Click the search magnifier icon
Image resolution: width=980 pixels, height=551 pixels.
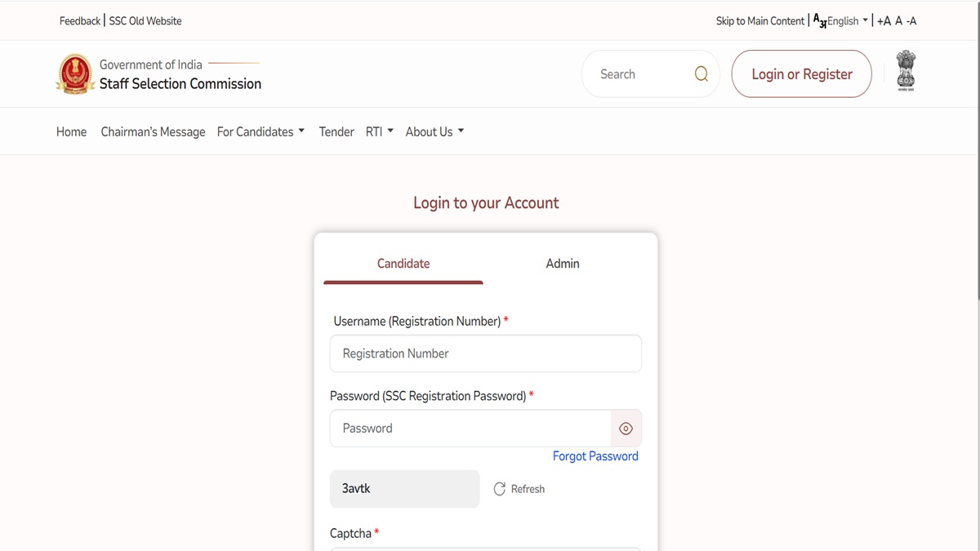701,74
